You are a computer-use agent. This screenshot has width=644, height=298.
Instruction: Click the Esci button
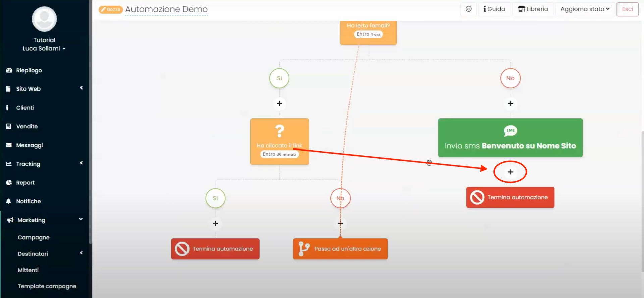[x=627, y=9]
